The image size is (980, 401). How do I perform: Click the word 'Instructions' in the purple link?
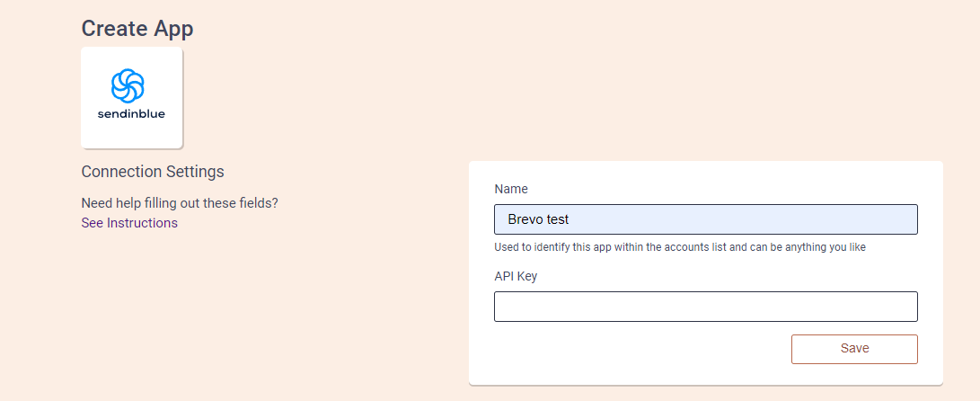click(x=143, y=223)
